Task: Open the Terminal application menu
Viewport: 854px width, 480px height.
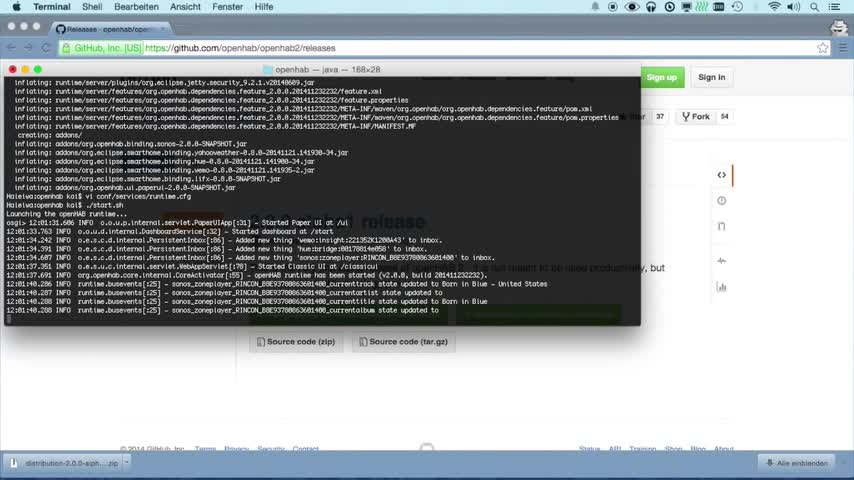Action: tap(52, 7)
